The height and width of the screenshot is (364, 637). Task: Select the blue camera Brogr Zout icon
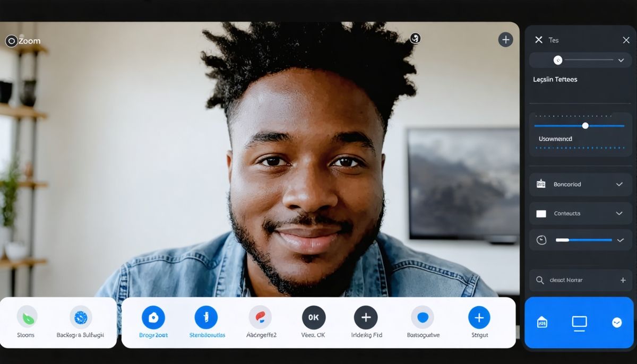pyautogui.click(x=153, y=317)
